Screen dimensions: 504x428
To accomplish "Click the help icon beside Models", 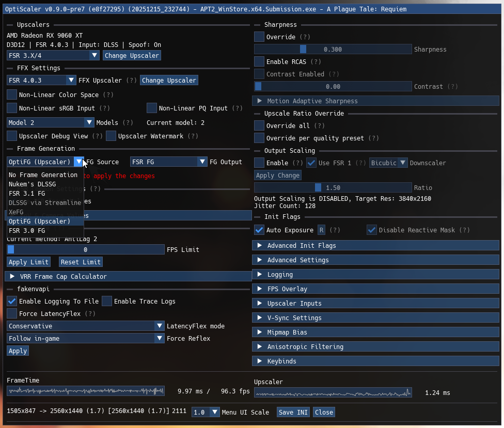I will pos(129,122).
